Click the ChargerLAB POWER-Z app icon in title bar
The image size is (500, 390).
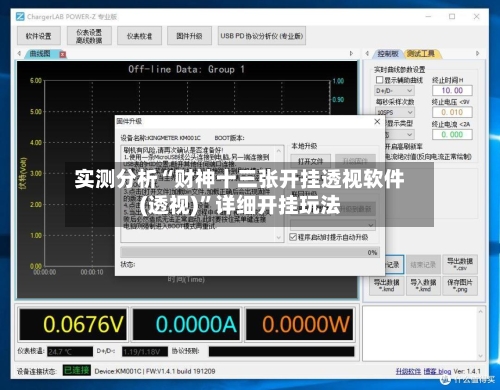(x=20, y=16)
